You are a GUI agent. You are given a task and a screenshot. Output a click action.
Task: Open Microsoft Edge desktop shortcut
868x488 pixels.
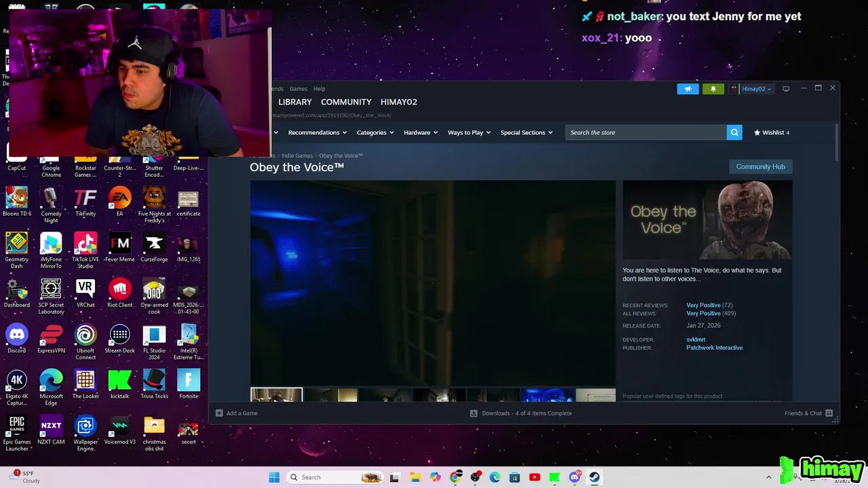tap(51, 388)
